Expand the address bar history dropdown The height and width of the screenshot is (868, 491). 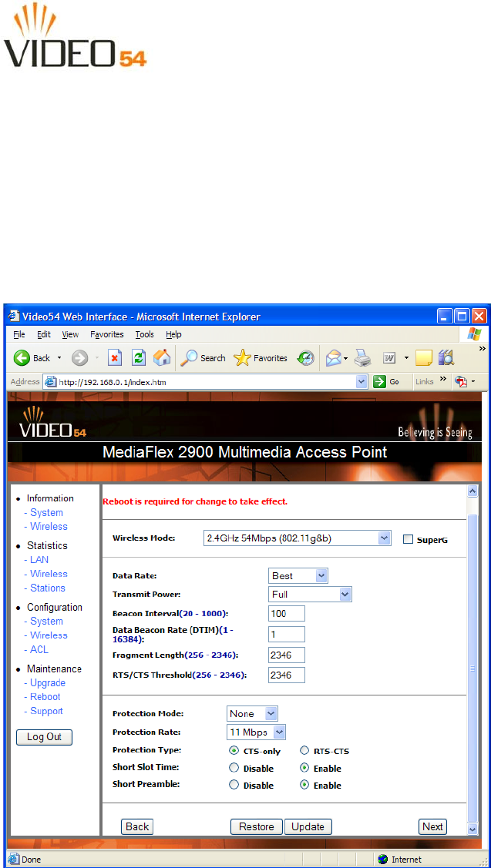(362, 381)
